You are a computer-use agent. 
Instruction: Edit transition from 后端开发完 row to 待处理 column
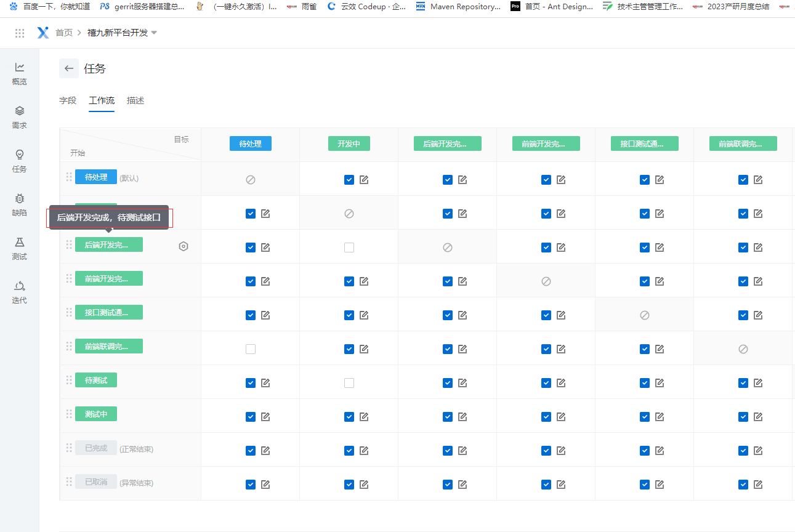pyautogui.click(x=265, y=248)
